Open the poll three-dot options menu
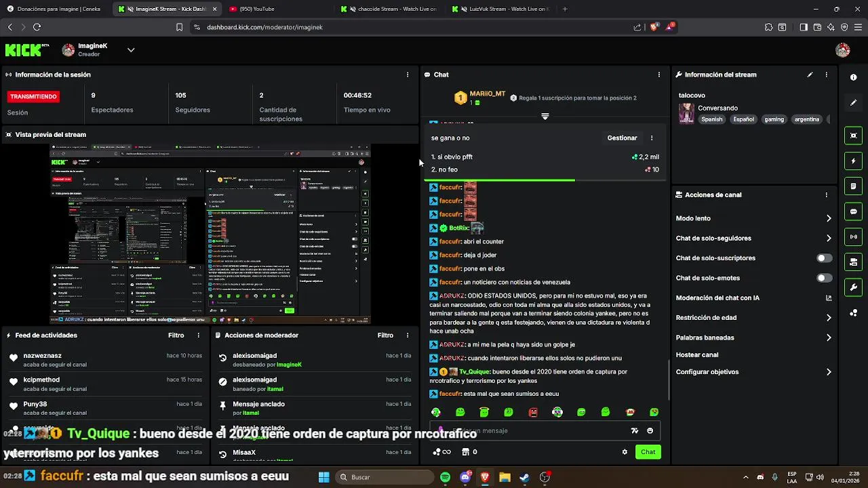868x488 pixels. point(652,138)
